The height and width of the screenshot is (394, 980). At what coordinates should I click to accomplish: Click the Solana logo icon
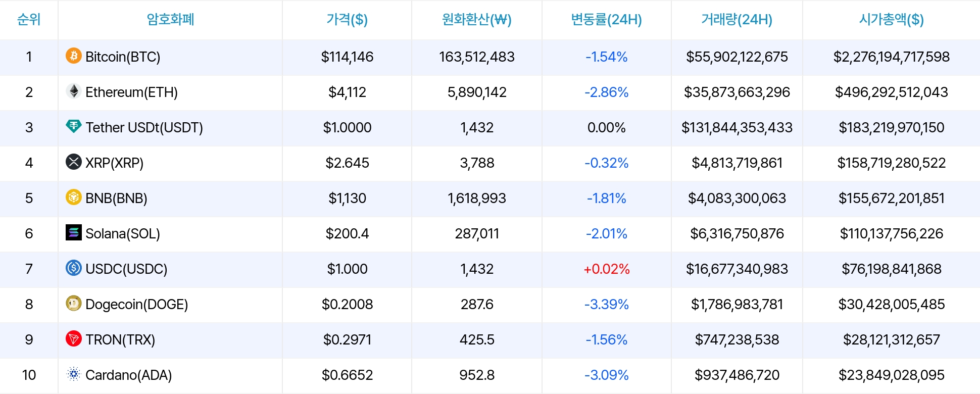point(74,232)
